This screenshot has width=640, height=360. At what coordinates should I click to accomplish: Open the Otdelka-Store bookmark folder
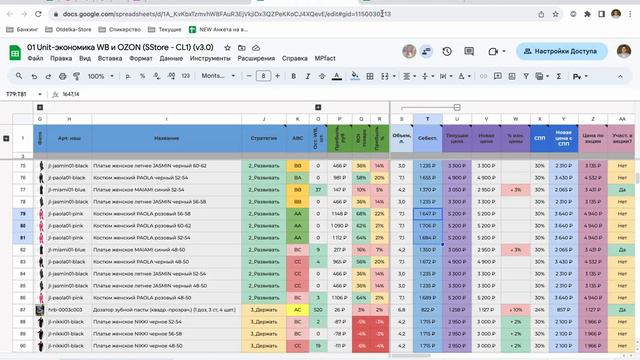coord(68,29)
